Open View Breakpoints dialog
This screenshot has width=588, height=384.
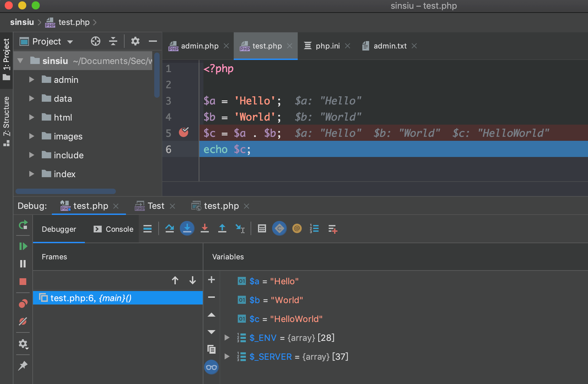pos(23,304)
